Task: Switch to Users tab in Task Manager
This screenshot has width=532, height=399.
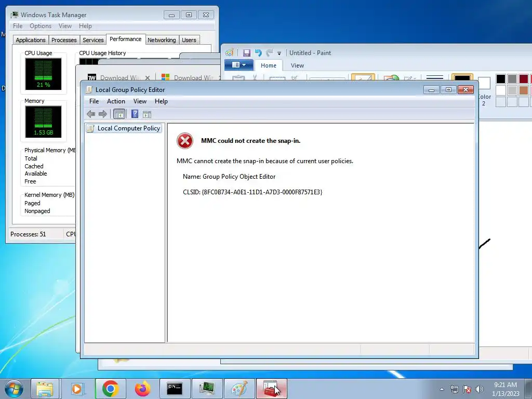Action: click(189, 40)
